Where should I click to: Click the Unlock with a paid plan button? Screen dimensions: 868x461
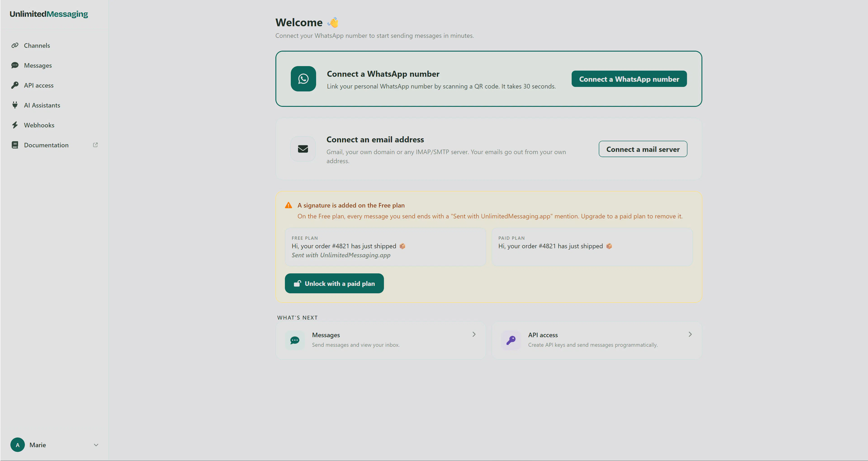pyautogui.click(x=334, y=283)
